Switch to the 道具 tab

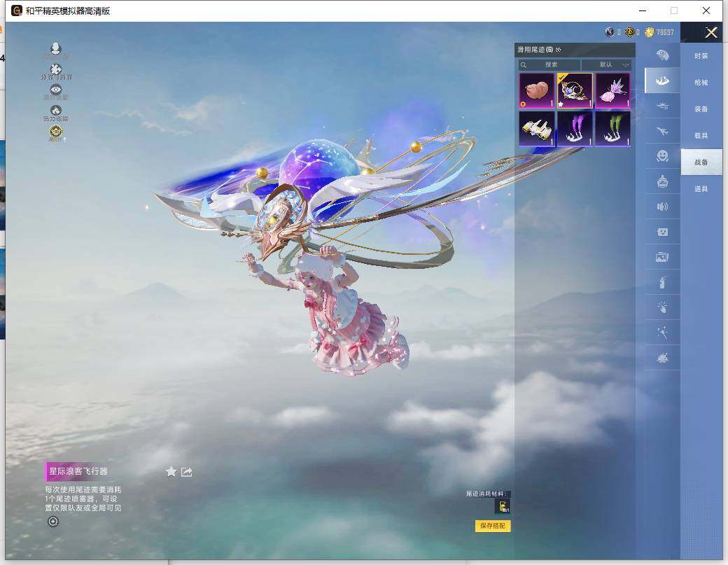tap(701, 189)
